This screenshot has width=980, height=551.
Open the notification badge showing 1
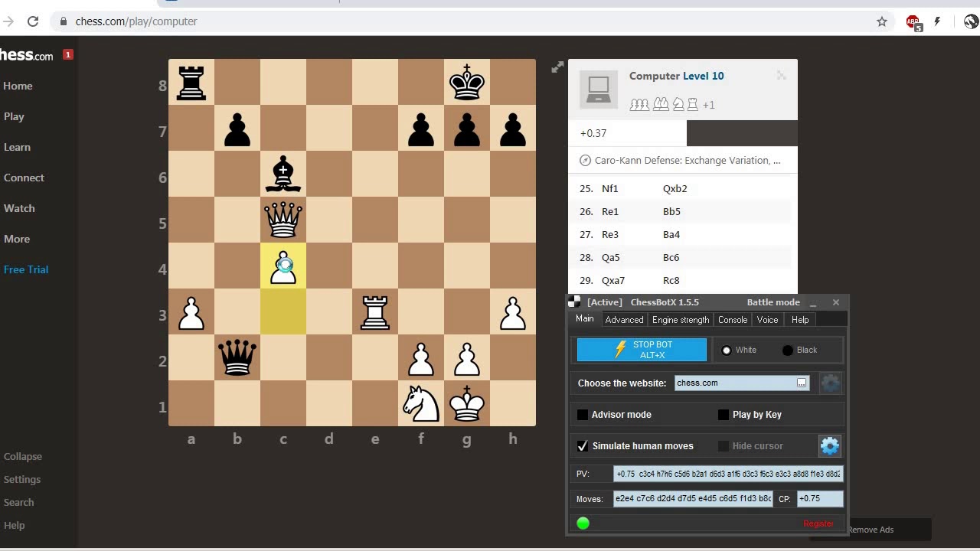click(x=68, y=54)
